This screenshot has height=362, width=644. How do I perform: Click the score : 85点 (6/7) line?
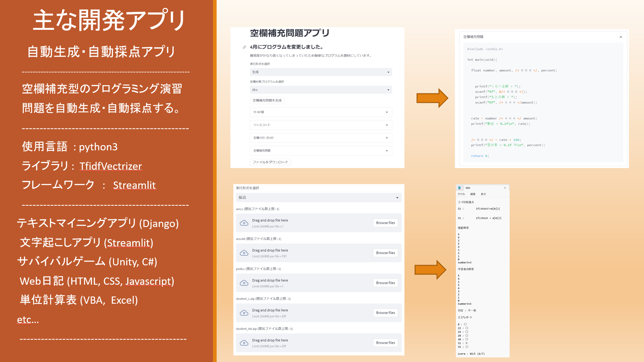coord(471,354)
